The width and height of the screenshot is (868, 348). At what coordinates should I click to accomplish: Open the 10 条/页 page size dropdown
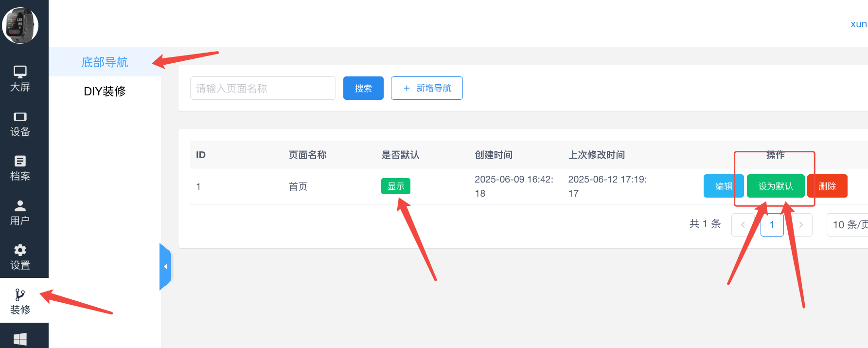(849, 225)
